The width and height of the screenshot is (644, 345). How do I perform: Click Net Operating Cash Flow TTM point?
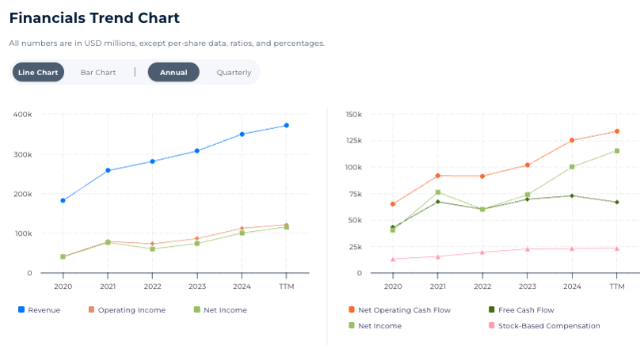pos(617,131)
